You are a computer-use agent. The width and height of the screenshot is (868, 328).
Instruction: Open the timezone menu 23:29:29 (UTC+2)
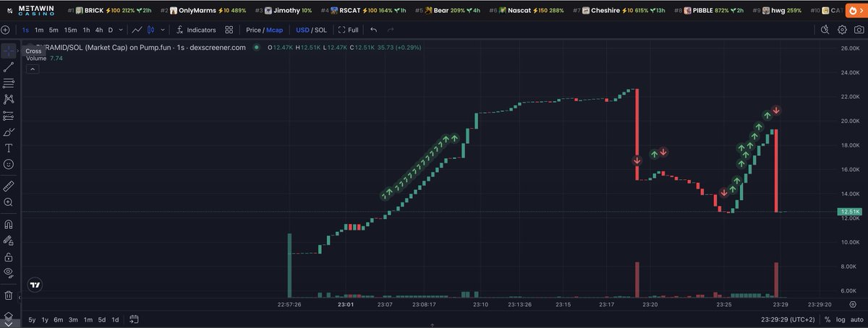pos(788,319)
